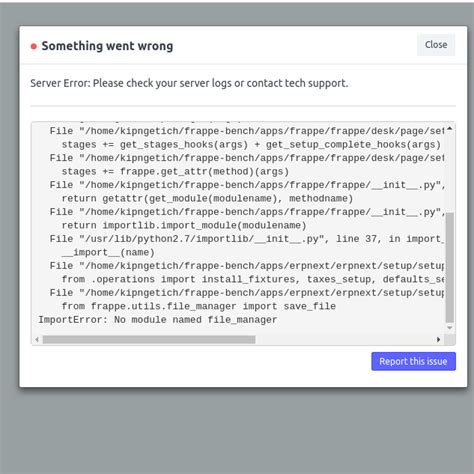474x474 pixels.
Task: Close the Something went wrong dialog
Action: click(x=436, y=45)
